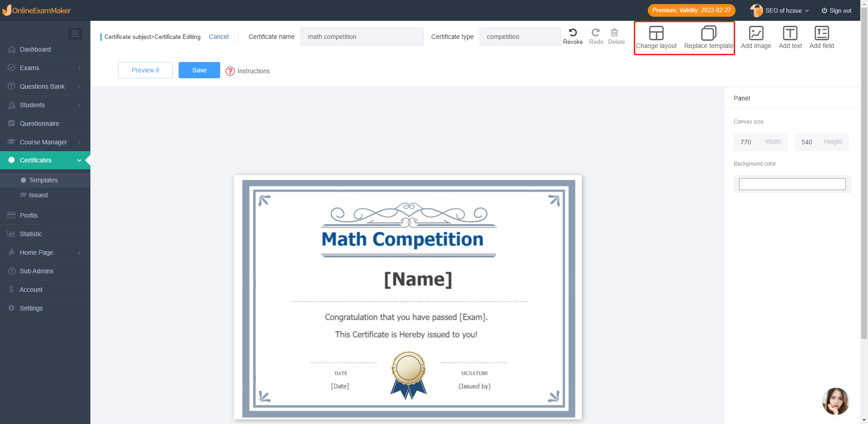Select the gold ribbon medal image
The height and width of the screenshot is (424, 868).
409,375
